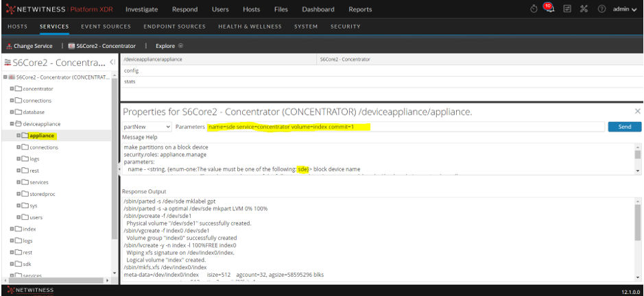The height and width of the screenshot is (296, 644).
Task: Open the admin user menu
Action: 625,9
